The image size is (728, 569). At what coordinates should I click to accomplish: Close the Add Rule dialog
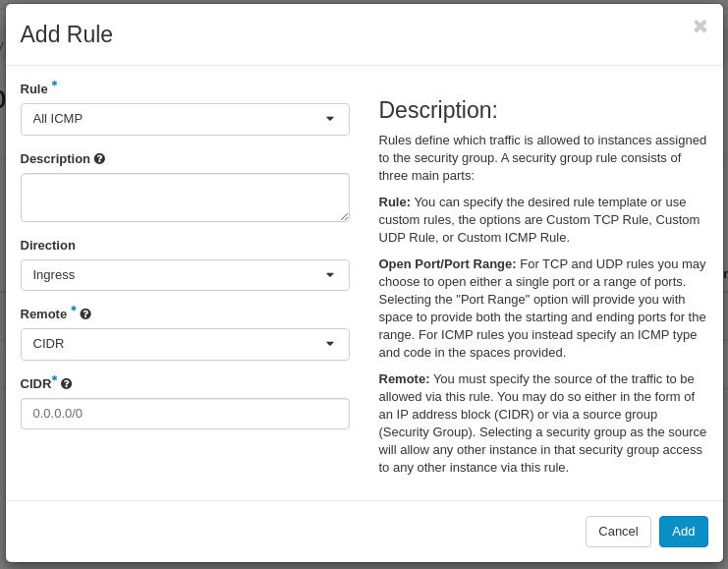(700, 27)
